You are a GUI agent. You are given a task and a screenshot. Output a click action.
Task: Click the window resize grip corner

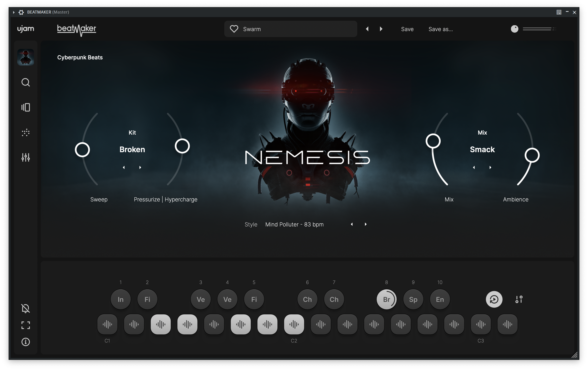coord(574,355)
